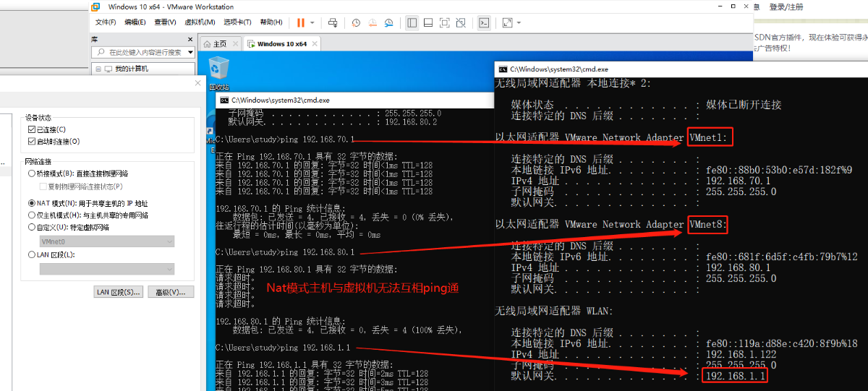Click the 媒体已断开连接 status text
868x391 pixels.
click(744, 105)
